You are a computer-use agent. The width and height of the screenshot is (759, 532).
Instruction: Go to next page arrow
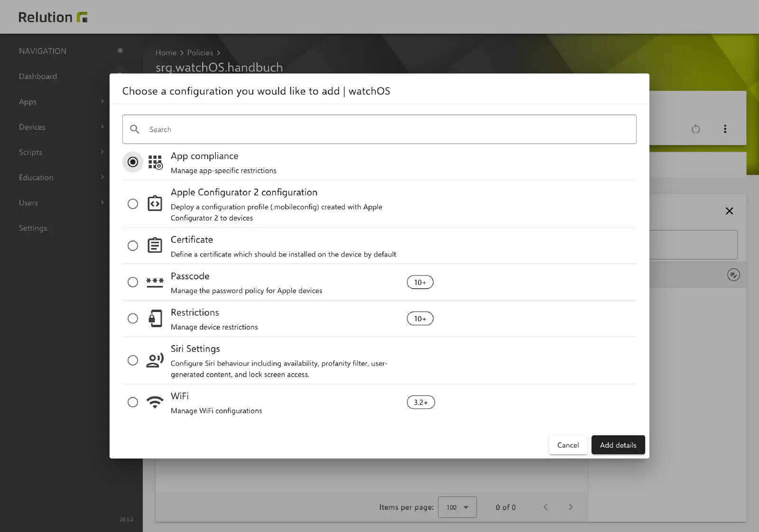click(571, 507)
